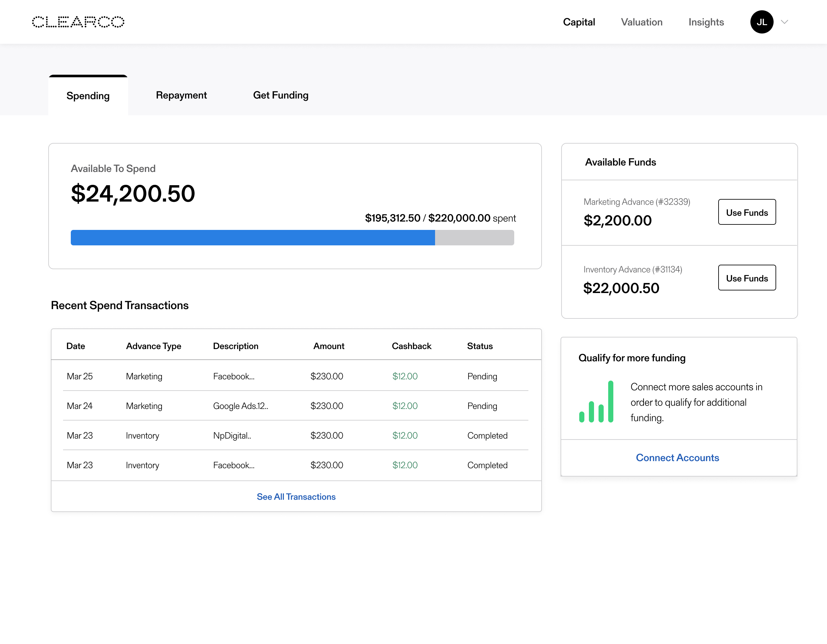
Task: Click the green bar chart icon
Action: (596, 402)
